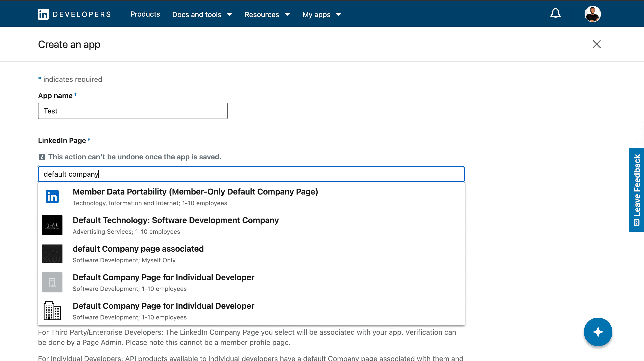The height and width of the screenshot is (361, 644).
Task: Click the LinkedIn Developers logo
Action: point(74,14)
